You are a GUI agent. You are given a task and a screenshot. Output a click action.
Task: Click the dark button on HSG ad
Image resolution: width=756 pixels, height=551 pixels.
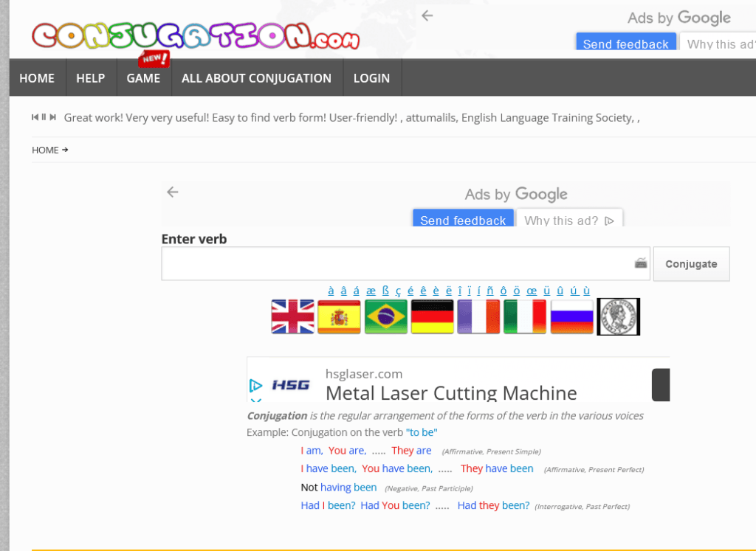point(661,385)
